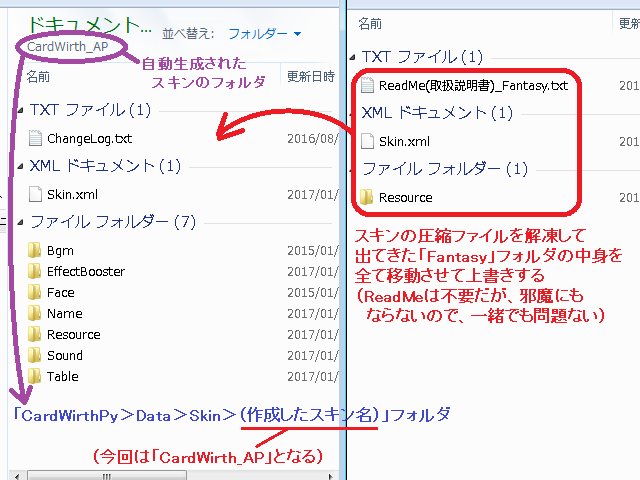The height and width of the screenshot is (480, 640).
Task: Select the Name folder name
Action: click(x=64, y=313)
